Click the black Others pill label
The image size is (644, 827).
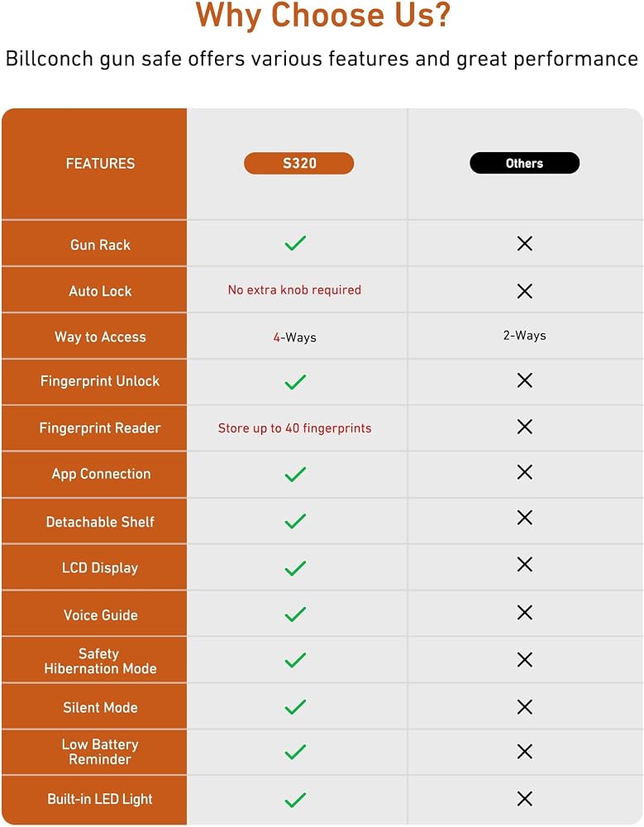tap(525, 163)
